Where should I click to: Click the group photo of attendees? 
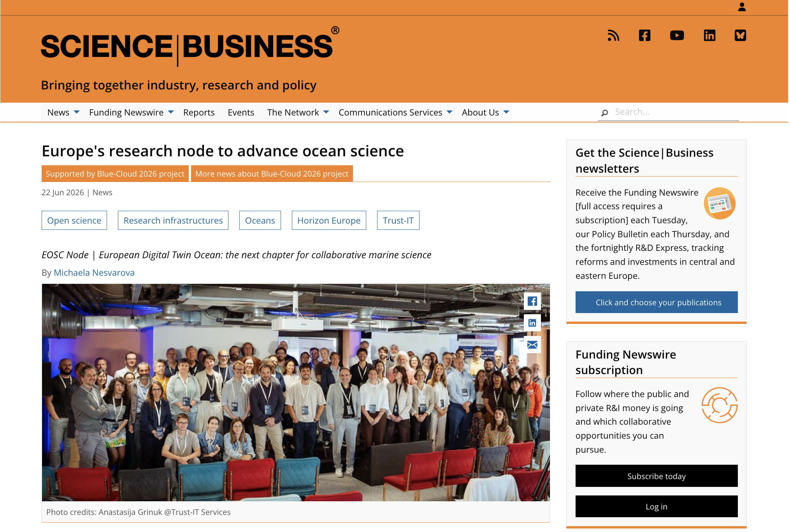[296, 392]
